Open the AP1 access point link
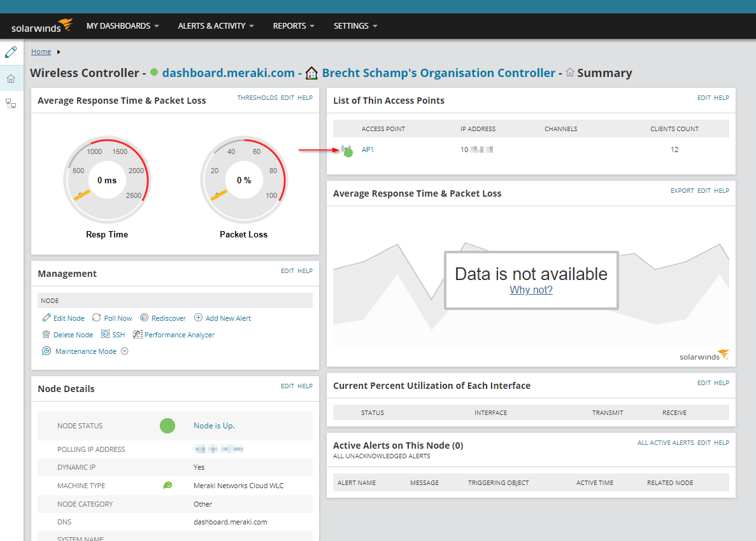Viewport: 756px width, 541px height. coord(367,150)
